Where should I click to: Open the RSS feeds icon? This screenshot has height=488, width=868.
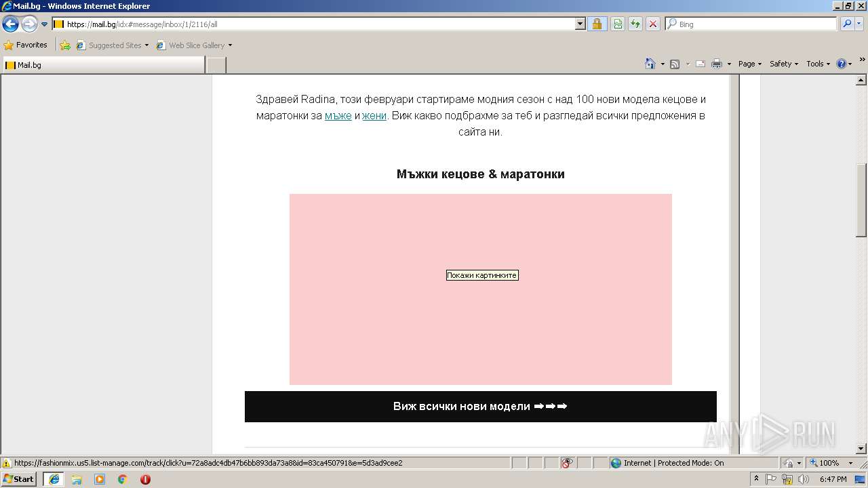tap(675, 64)
